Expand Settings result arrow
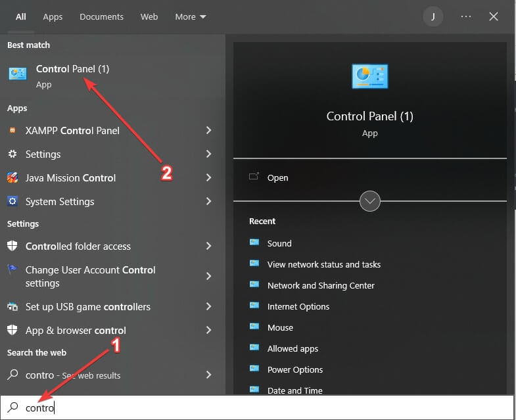Image resolution: width=516 pixels, height=420 pixels. (208, 154)
